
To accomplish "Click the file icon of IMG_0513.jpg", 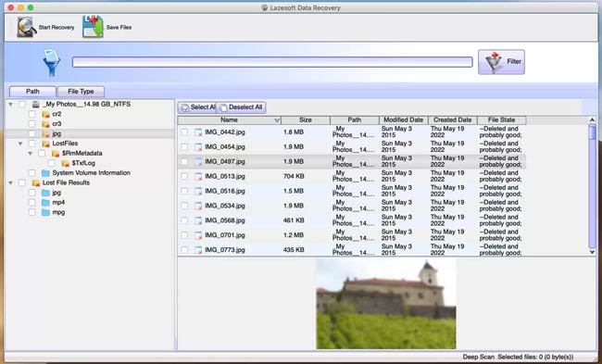I will point(198,176).
